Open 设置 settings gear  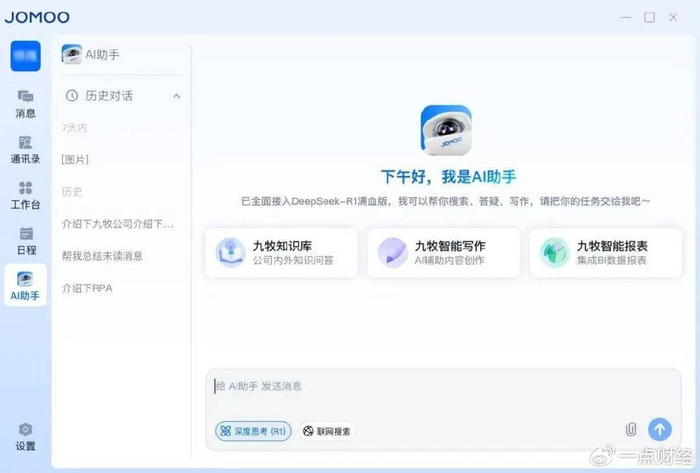coord(25,437)
